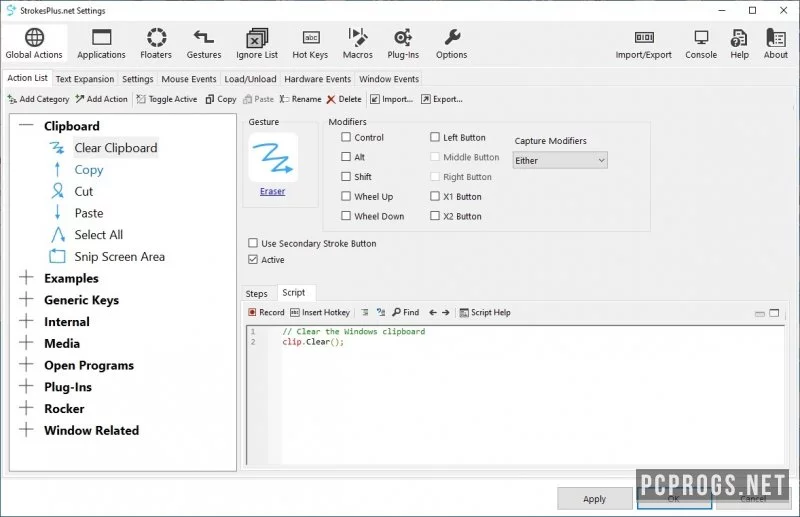Enable the Alt modifier checkbox
Image resolution: width=800 pixels, height=517 pixels.
346,157
